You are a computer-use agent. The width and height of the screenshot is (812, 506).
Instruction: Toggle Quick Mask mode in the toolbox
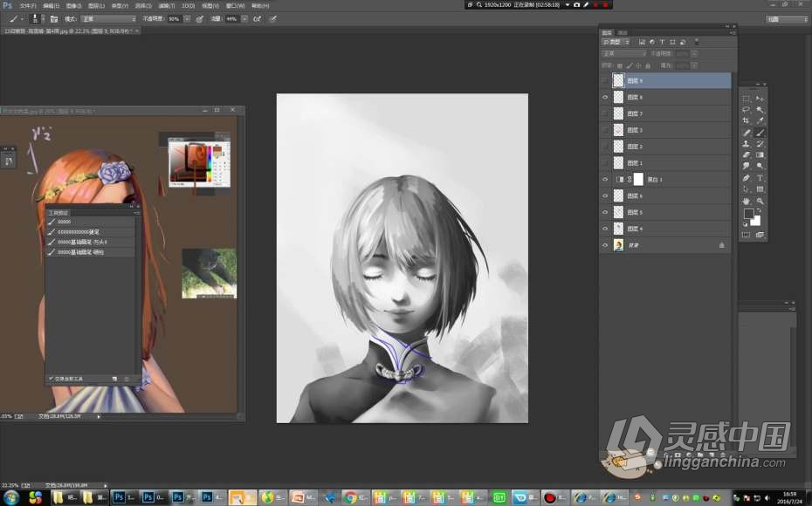(747, 235)
